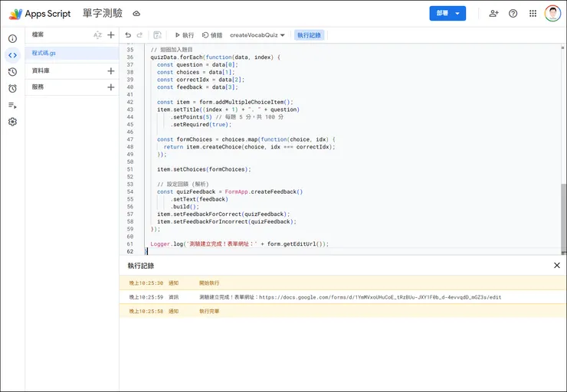Click line number 42 in gutter

pos(129,103)
